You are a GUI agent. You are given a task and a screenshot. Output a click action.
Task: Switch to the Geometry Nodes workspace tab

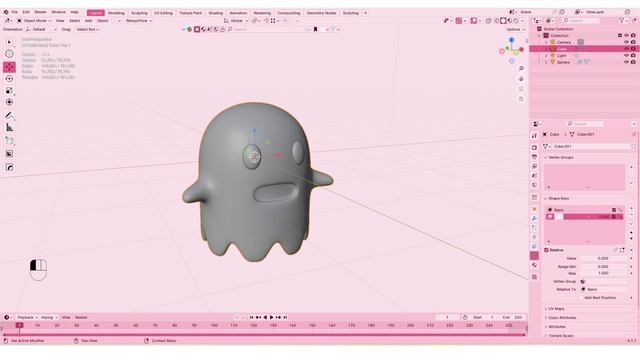tap(322, 13)
